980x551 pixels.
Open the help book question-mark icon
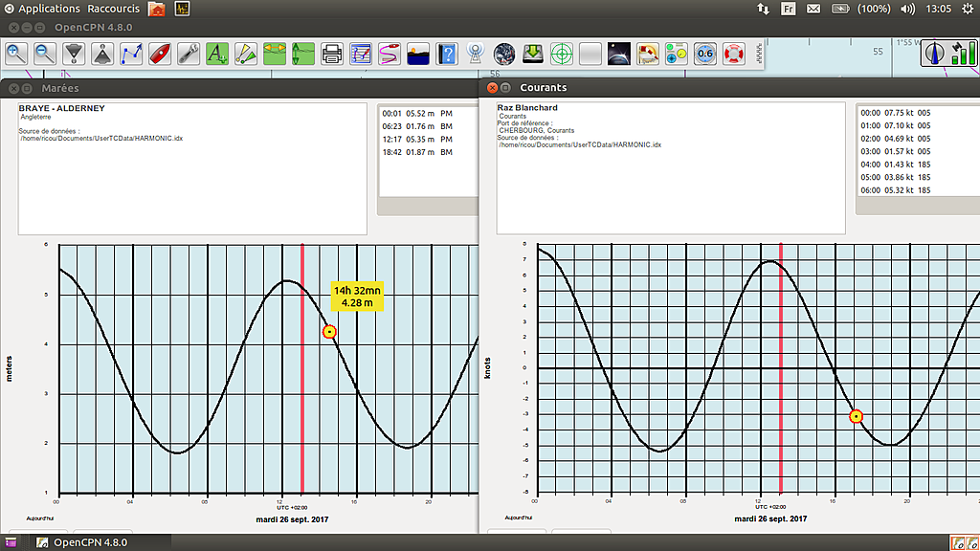pyautogui.click(x=447, y=54)
